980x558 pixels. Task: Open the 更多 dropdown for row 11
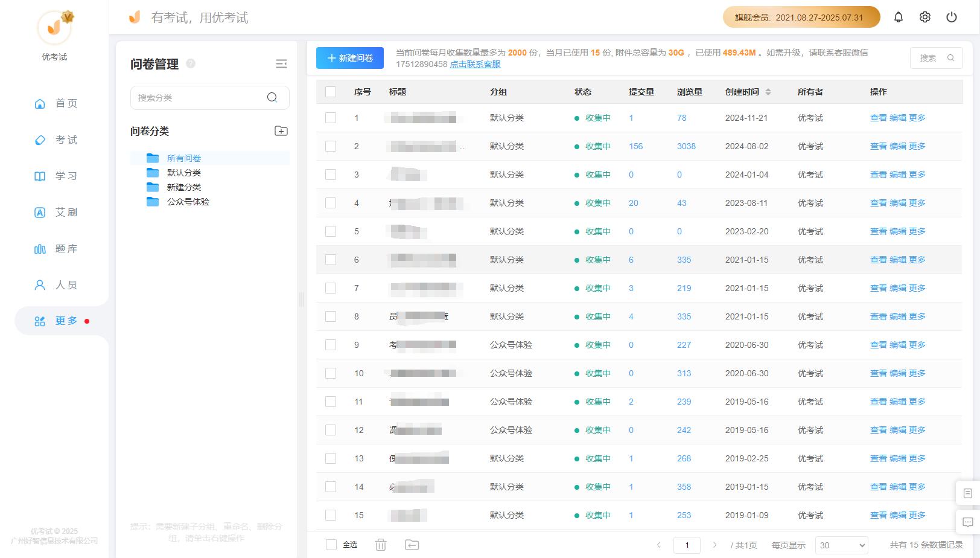pos(917,402)
